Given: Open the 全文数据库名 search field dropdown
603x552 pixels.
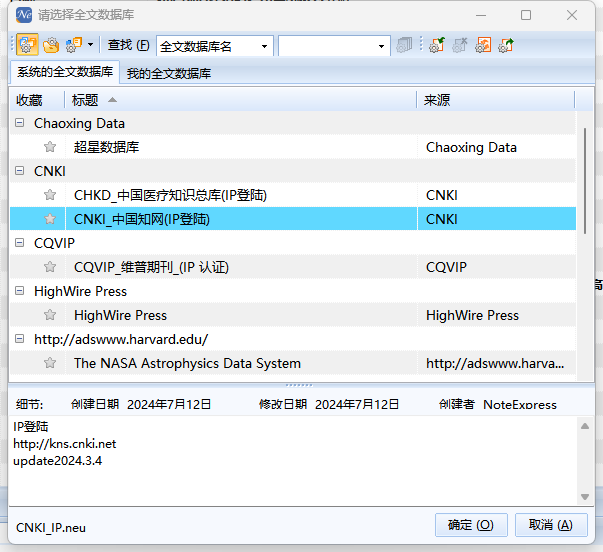Looking at the screenshot, I should tap(264, 47).
